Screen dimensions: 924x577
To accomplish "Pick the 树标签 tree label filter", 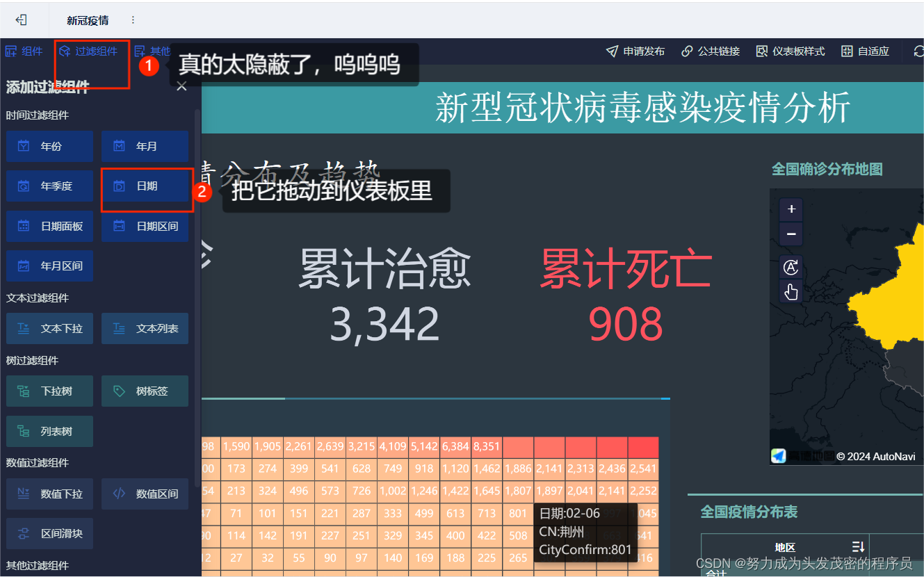I will [x=145, y=391].
